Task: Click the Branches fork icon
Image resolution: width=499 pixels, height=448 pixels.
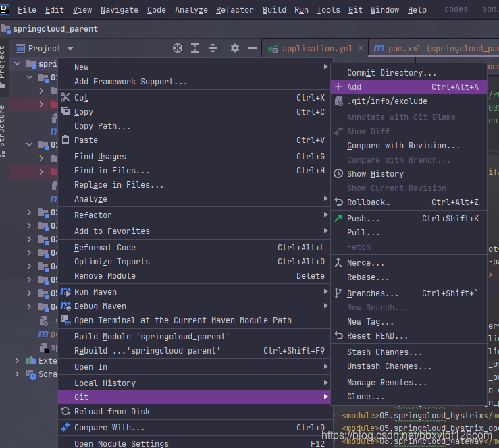Action: (x=338, y=293)
